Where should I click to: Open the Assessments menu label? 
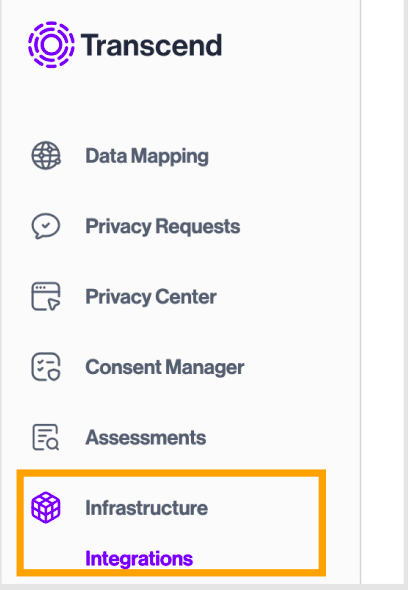146,437
